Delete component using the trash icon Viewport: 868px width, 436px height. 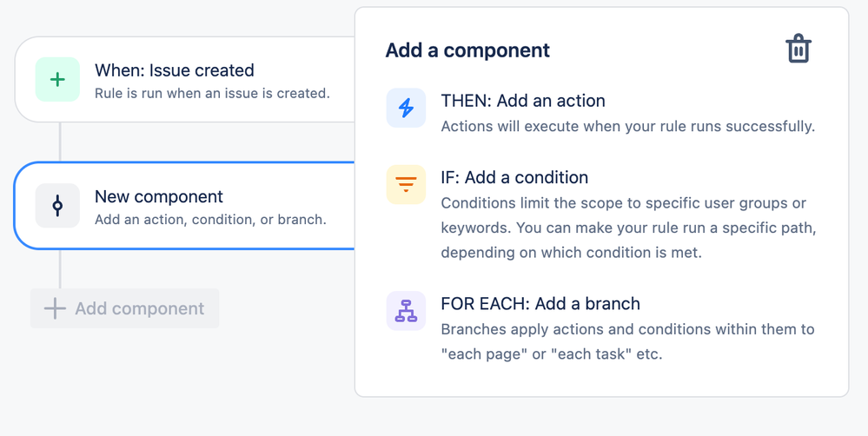pos(798,49)
